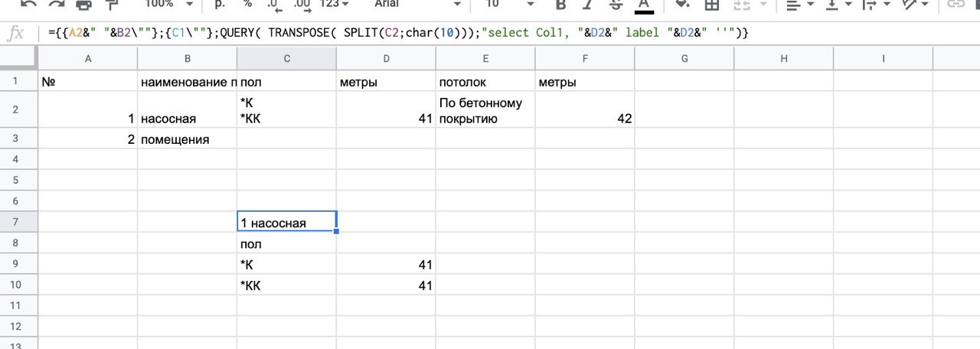
Task: Click cell 'пол' in row 1
Action: point(286,82)
